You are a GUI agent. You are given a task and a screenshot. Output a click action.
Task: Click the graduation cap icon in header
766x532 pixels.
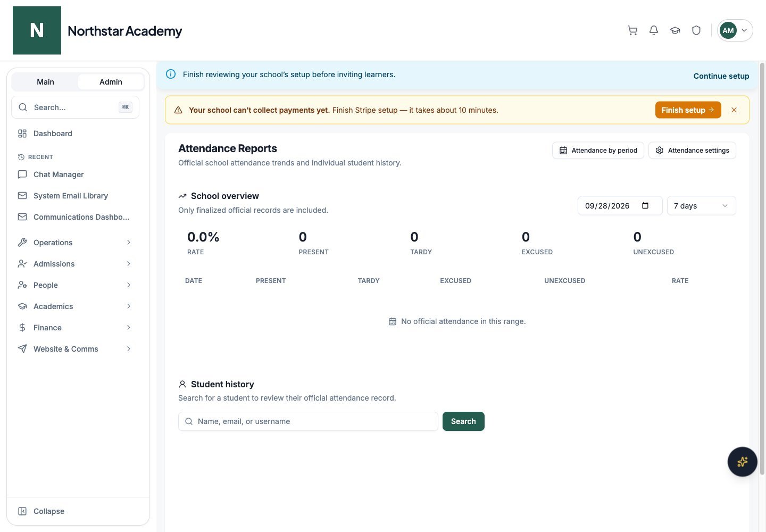675,30
